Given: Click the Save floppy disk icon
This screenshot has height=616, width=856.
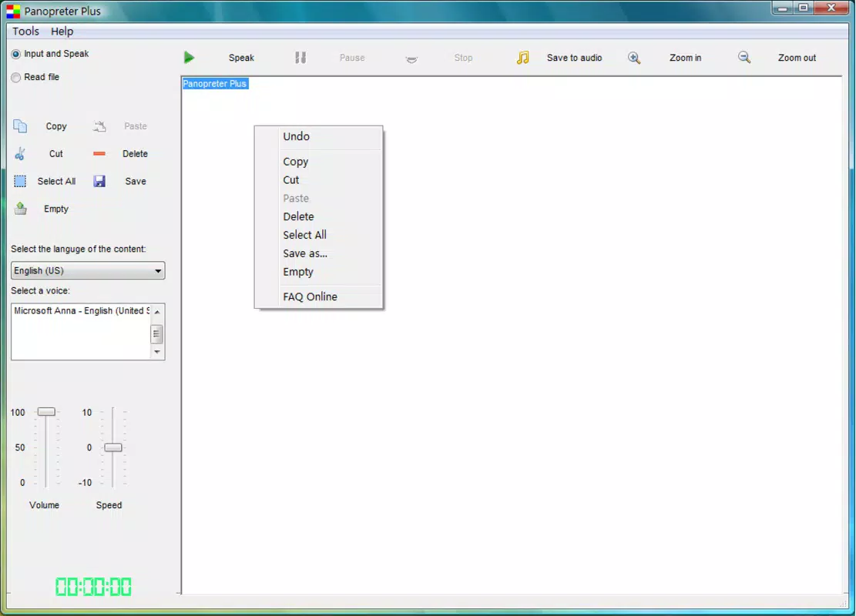Looking at the screenshot, I should click(x=99, y=181).
